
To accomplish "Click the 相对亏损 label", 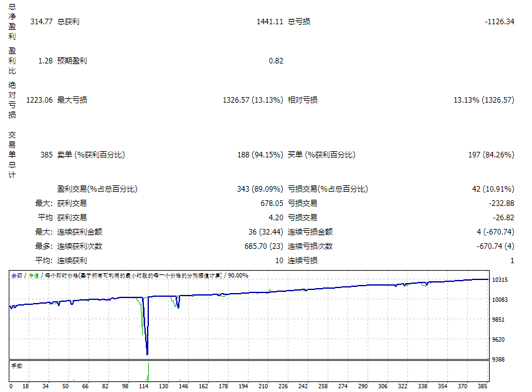I will [303, 100].
